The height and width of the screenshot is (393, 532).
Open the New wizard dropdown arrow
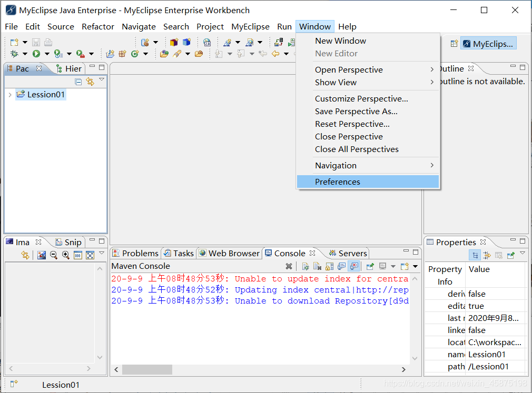(25, 42)
